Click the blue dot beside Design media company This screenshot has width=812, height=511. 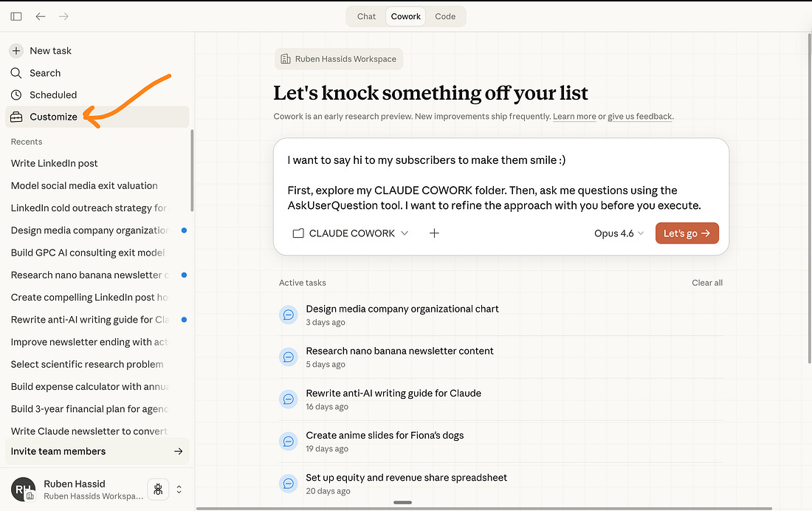tap(184, 230)
